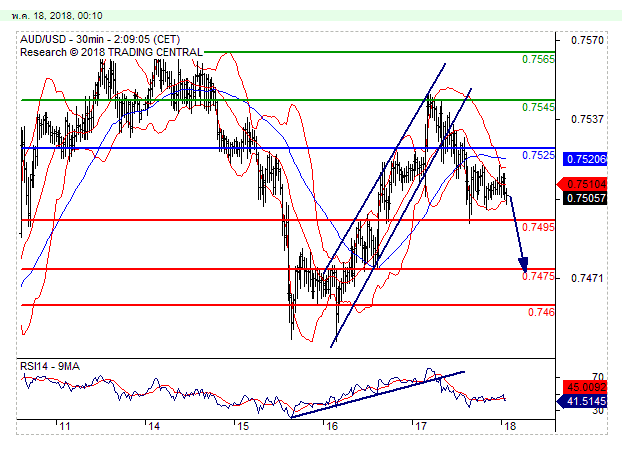Viewport: 622px width, 450px height.
Task: Click the date header 'พ.ค. 18, 2018, 00:10'
Action: 57,16
